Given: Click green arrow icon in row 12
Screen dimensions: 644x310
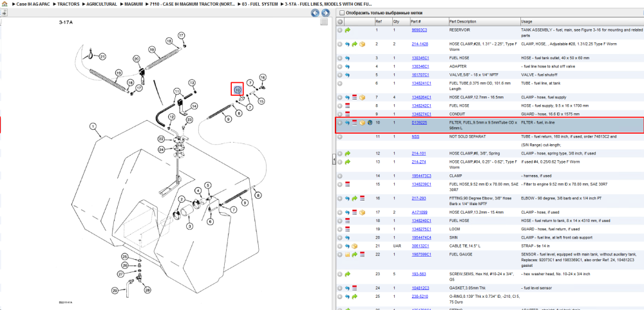Looking at the screenshot, I should click(x=348, y=153).
